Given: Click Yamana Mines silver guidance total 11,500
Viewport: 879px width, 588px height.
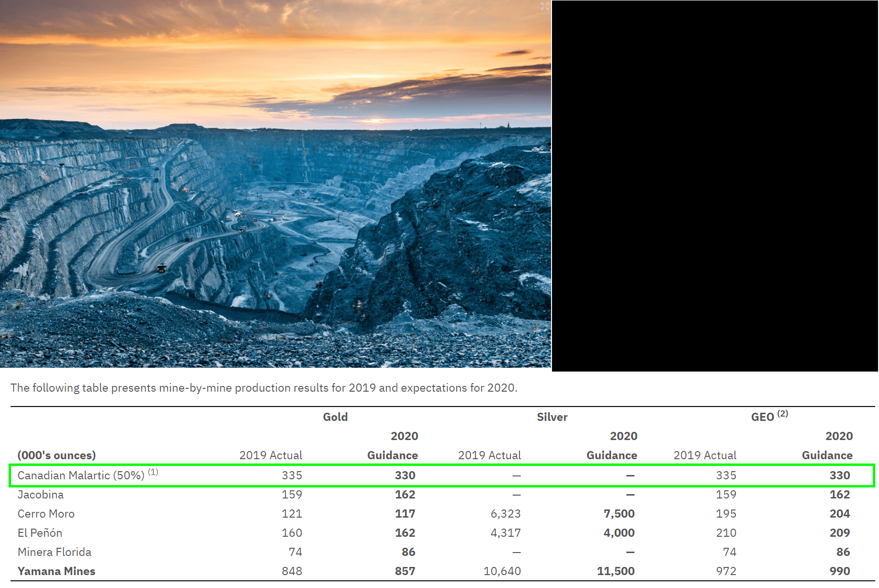Looking at the screenshot, I should coord(616,571).
